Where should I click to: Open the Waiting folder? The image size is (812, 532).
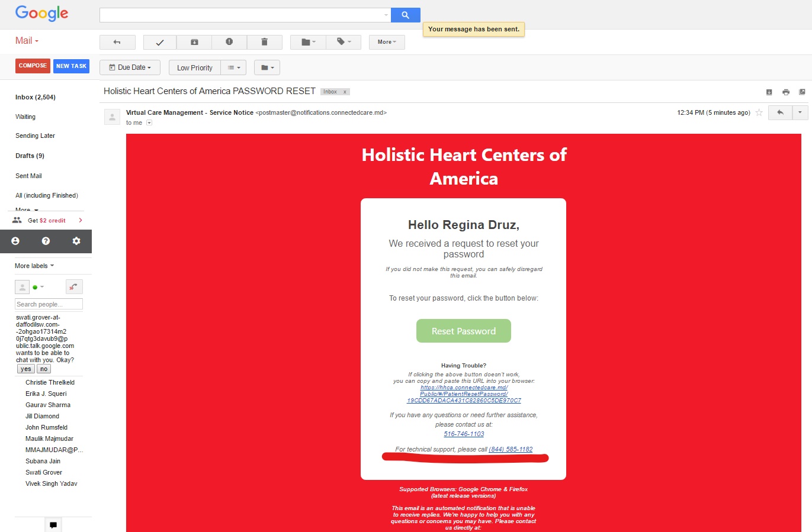(x=25, y=117)
